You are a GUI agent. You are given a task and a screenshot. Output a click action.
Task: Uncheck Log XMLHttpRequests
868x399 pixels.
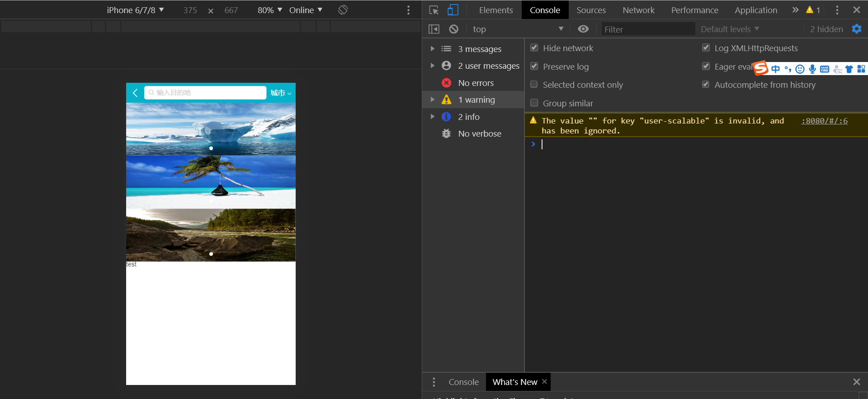point(706,47)
